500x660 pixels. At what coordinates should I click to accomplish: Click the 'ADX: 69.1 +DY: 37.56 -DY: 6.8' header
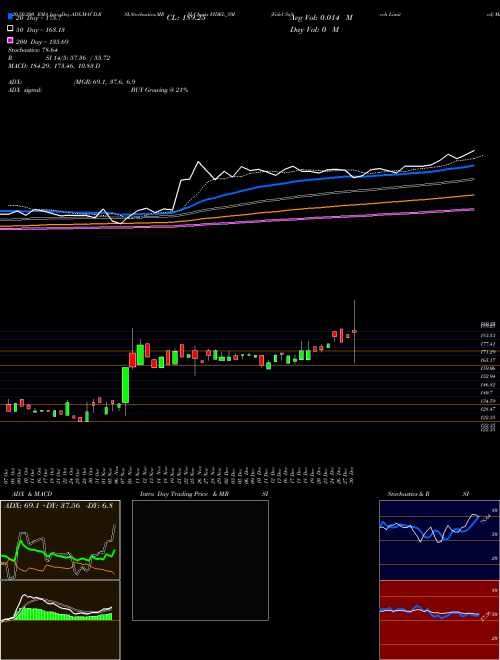coord(59,506)
